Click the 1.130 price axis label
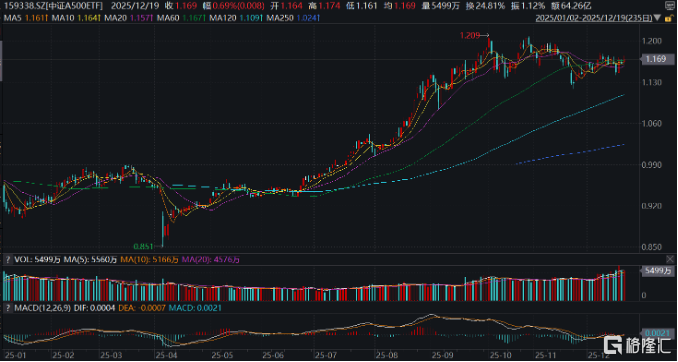The height and width of the screenshot is (362, 678). [653, 82]
